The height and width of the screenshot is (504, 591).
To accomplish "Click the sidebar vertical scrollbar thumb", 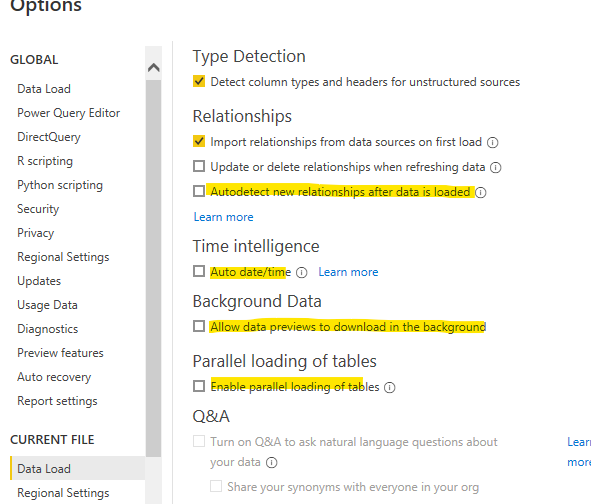I will [x=153, y=268].
